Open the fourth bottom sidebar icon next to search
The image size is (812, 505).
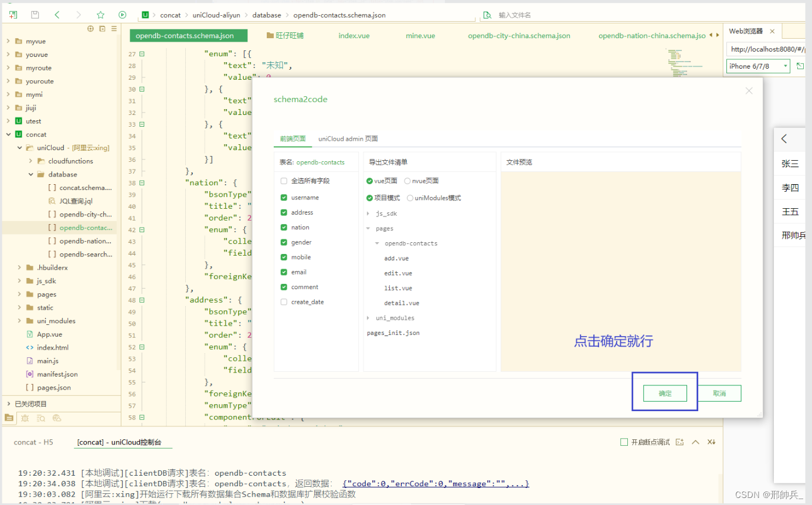(57, 418)
